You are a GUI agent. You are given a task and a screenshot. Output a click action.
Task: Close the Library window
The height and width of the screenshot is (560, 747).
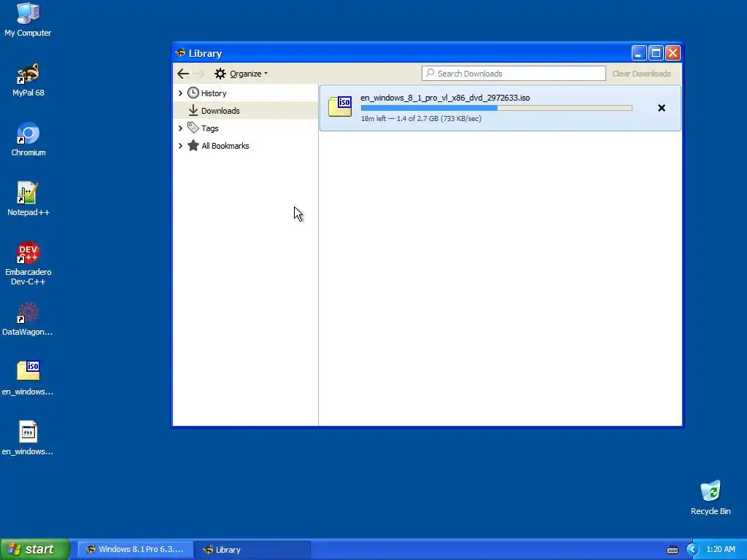click(x=673, y=52)
